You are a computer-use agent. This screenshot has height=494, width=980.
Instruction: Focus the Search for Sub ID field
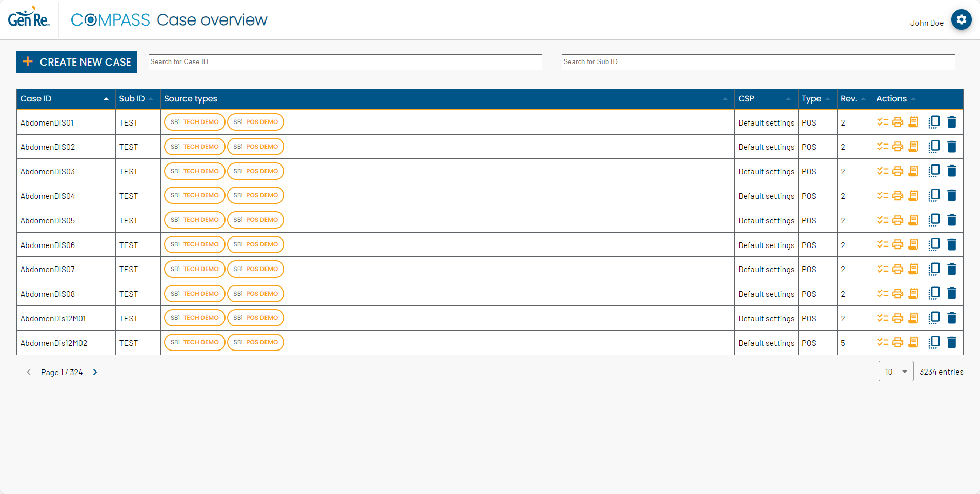(x=759, y=62)
